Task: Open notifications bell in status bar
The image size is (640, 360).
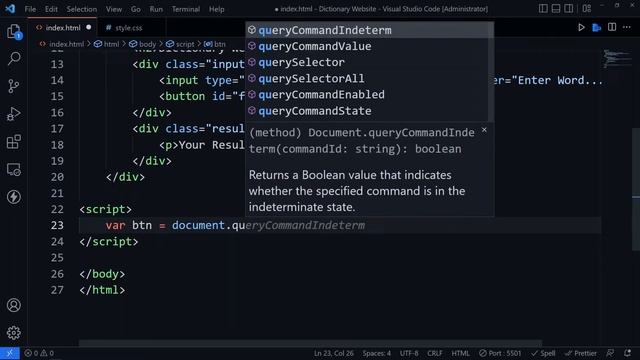Action: (627, 353)
